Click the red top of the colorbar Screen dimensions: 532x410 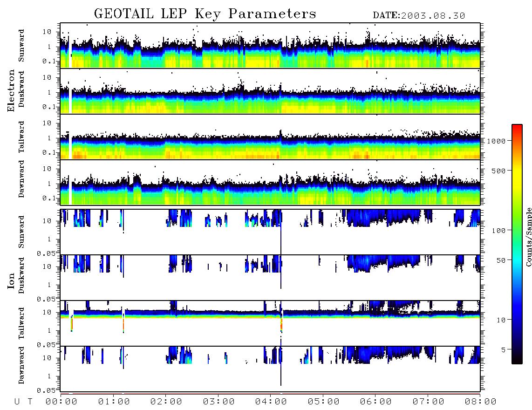pos(517,128)
